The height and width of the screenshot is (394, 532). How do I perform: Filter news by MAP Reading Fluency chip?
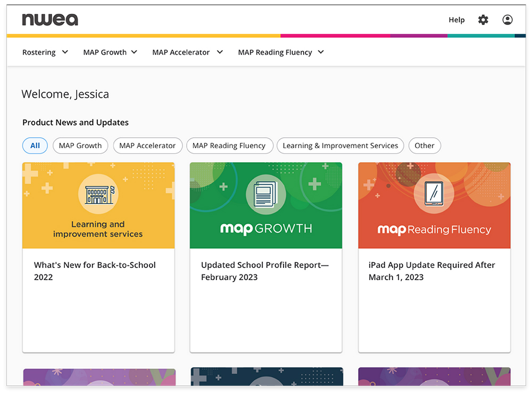click(x=229, y=146)
